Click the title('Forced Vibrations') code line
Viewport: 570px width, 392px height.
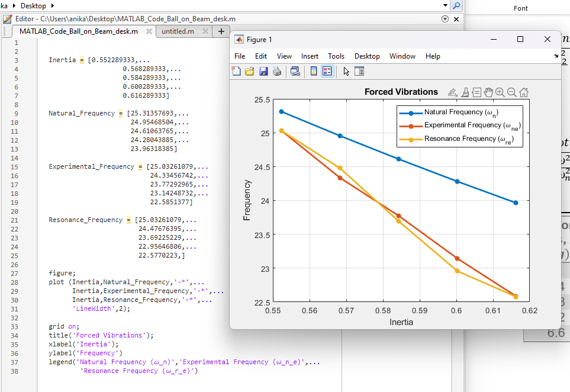(x=101, y=335)
